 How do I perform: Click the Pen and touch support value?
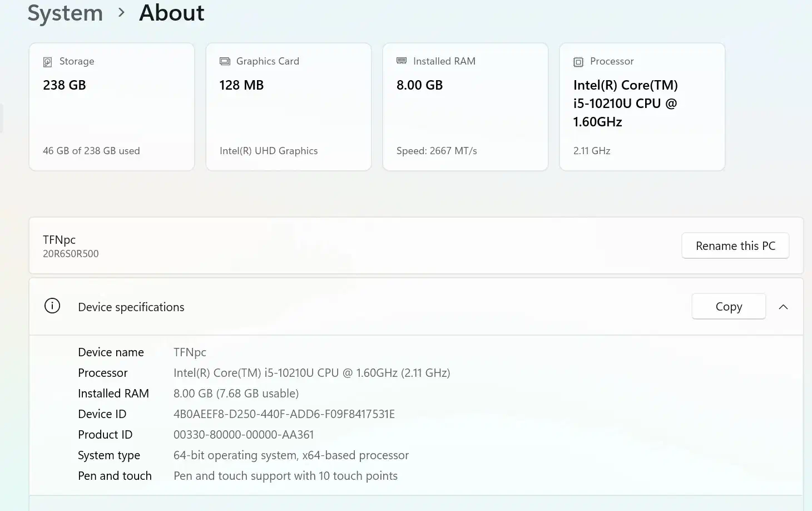click(285, 476)
